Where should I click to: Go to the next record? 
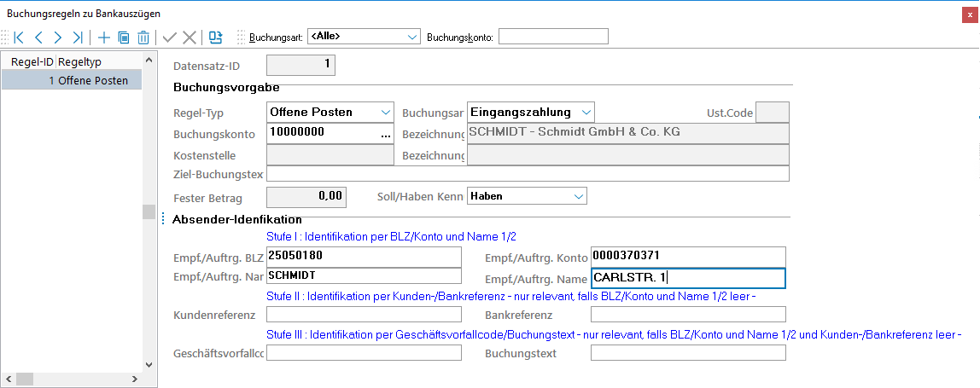[58, 38]
